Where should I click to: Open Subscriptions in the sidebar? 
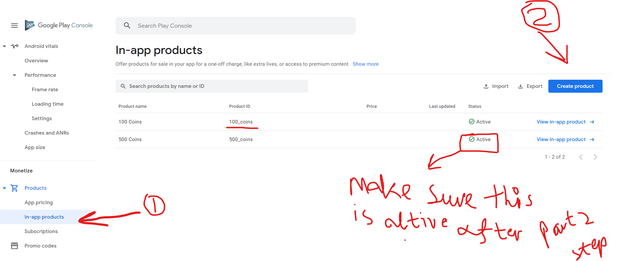point(41,231)
